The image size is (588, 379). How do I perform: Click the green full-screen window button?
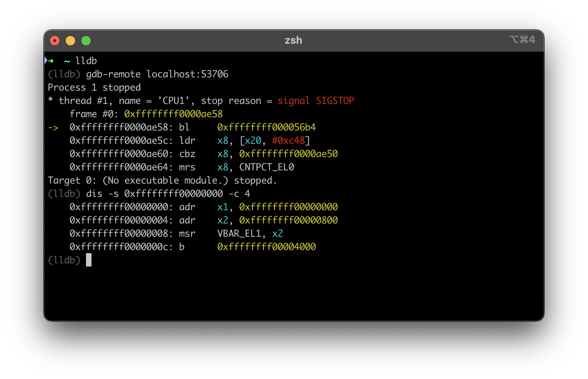point(86,41)
